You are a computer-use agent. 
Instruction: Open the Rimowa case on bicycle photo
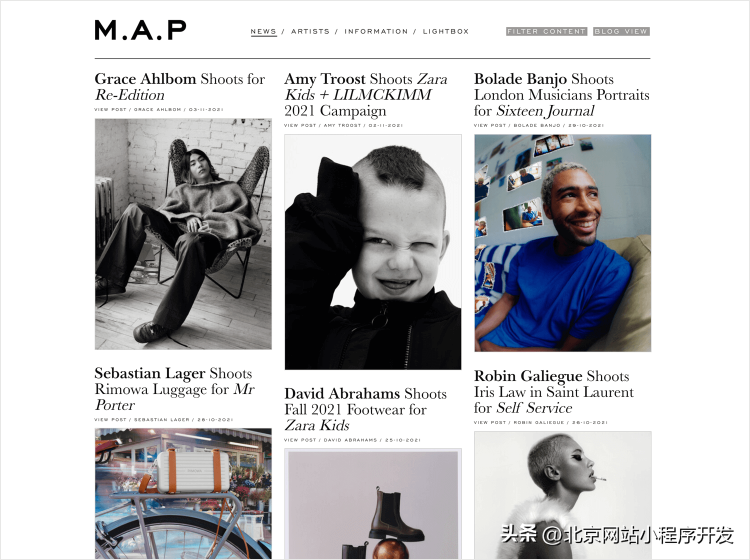(183, 493)
